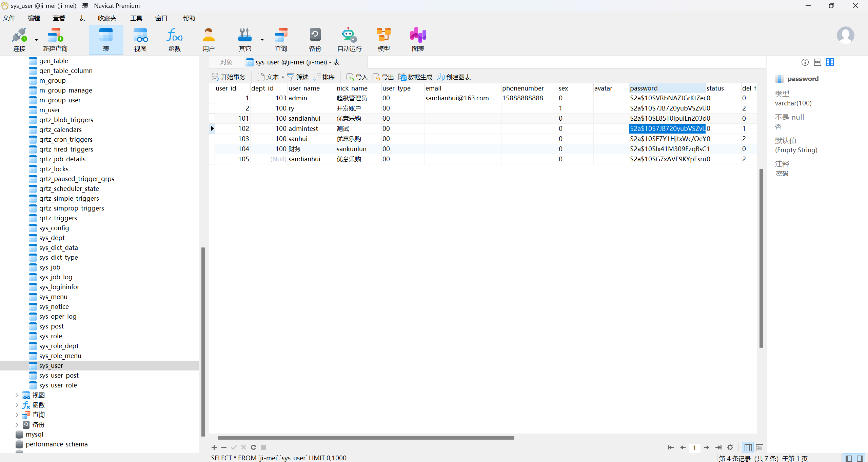
Task: Click the horizontal scrollbar of the table
Action: 366,438
